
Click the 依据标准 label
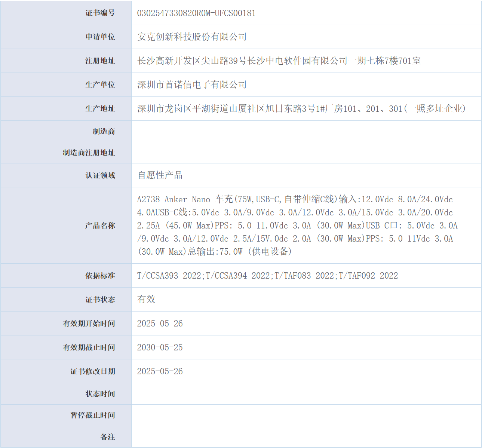click(100, 276)
